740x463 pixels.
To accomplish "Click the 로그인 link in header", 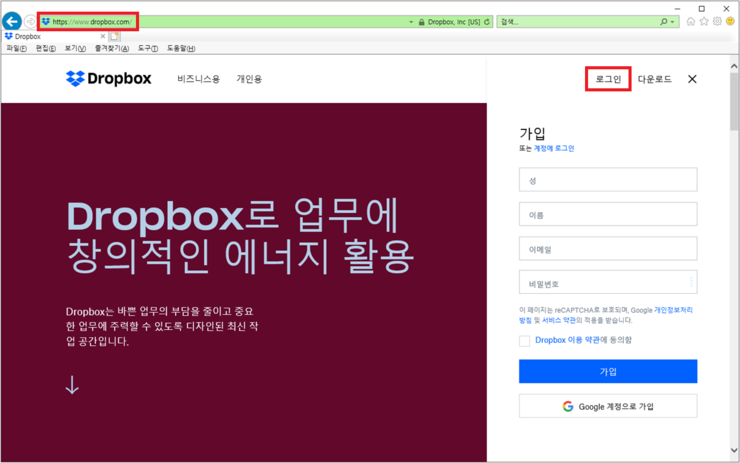I will (607, 79).
